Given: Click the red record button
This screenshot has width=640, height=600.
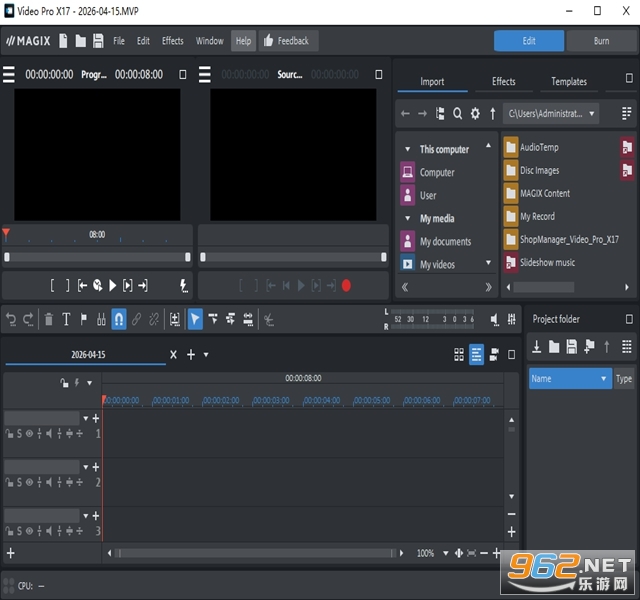Looking at the screenshot, I should tap(346, 286).
